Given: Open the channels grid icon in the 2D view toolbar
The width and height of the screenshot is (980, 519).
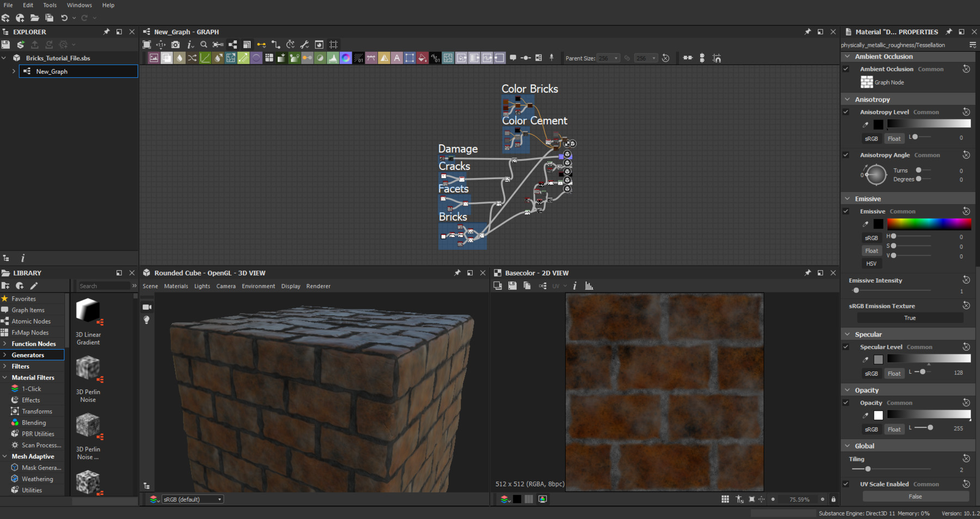Looking at the screenshot, I should tap(726, 499).
